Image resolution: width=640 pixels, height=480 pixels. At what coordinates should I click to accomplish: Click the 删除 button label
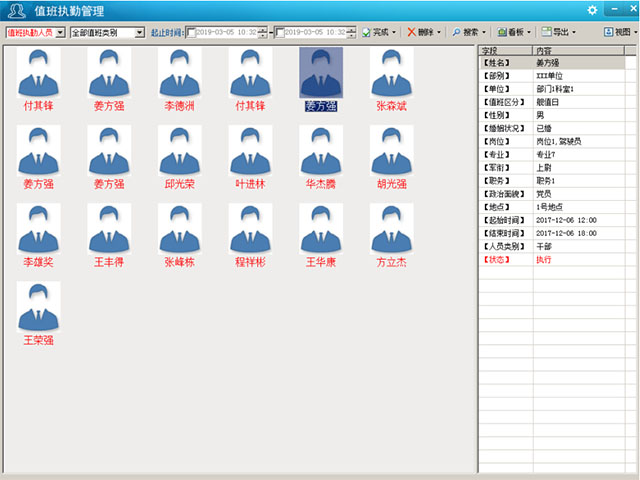(x=425, y=32)
